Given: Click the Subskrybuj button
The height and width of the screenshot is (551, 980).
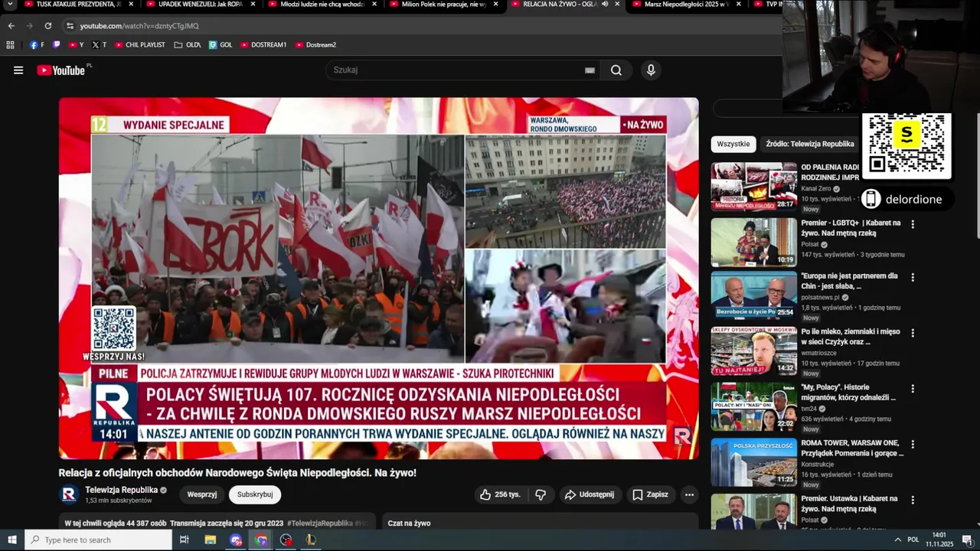Looking at the screenshot, I should pos(255,494).
